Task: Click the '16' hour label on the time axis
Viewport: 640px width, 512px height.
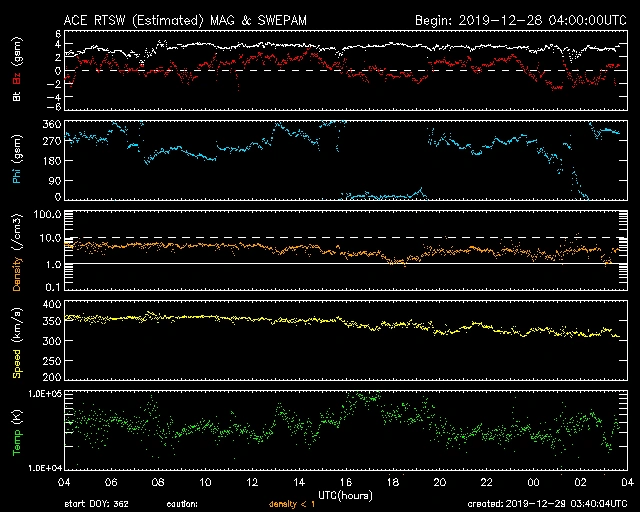Action: [346, 482]
